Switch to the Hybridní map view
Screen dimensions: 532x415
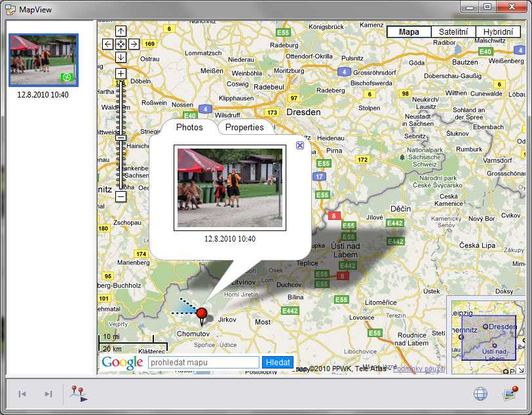coord(498,32)
